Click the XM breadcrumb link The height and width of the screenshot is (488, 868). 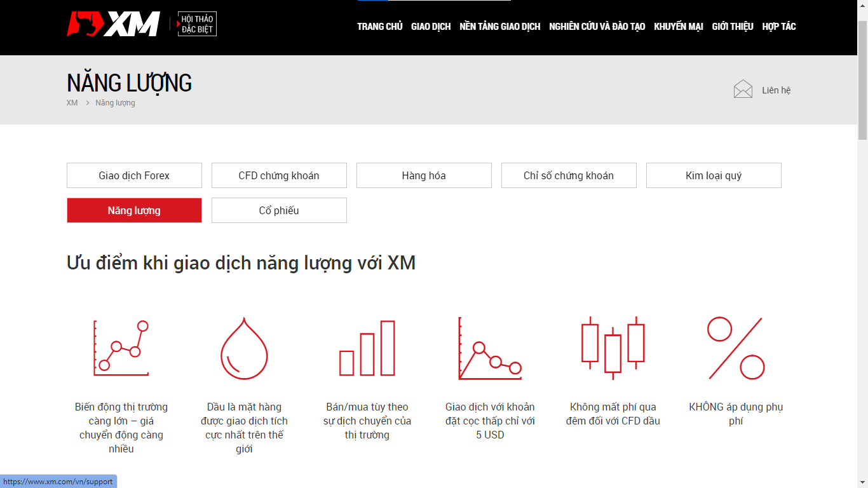point(72,103)
